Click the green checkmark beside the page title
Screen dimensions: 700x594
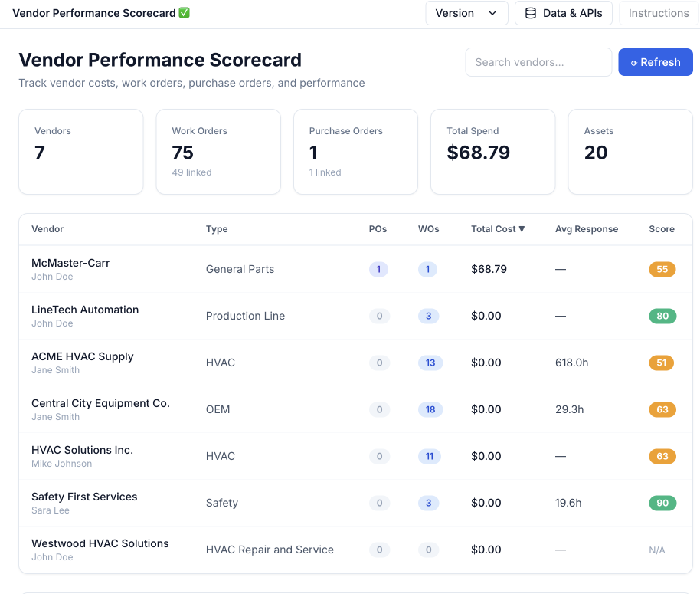pos(184,13)
